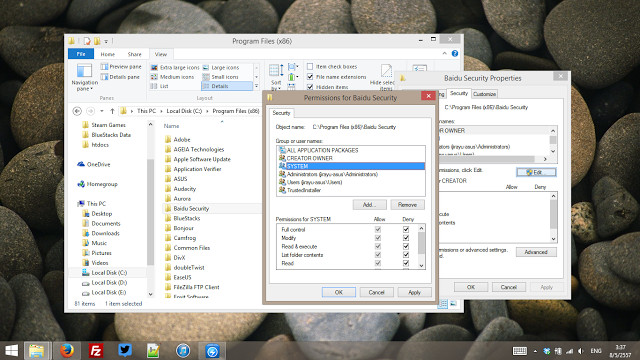This screenshot has width=640, height=360.
Task: Click the Windows Start button
Action: [x=11, y=351]
